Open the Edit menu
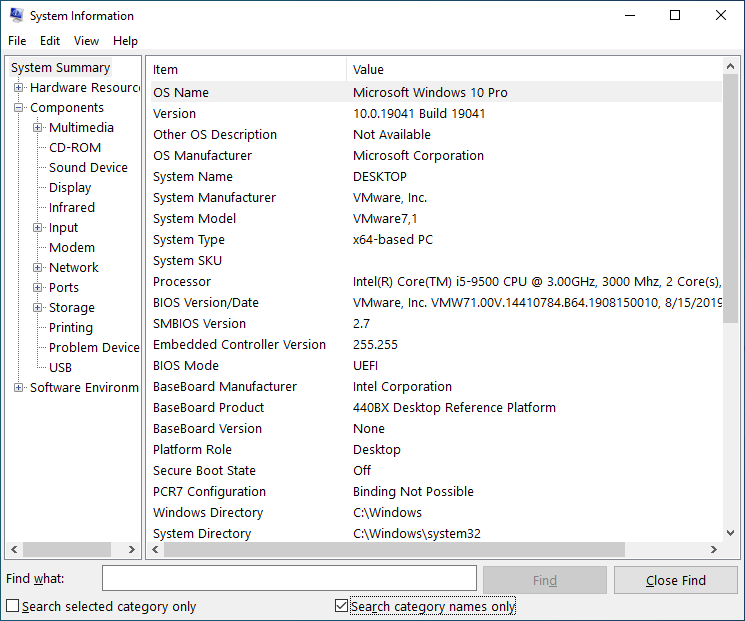Image resolution: width=745 pixels, height=621 pixels. point(50,41)
